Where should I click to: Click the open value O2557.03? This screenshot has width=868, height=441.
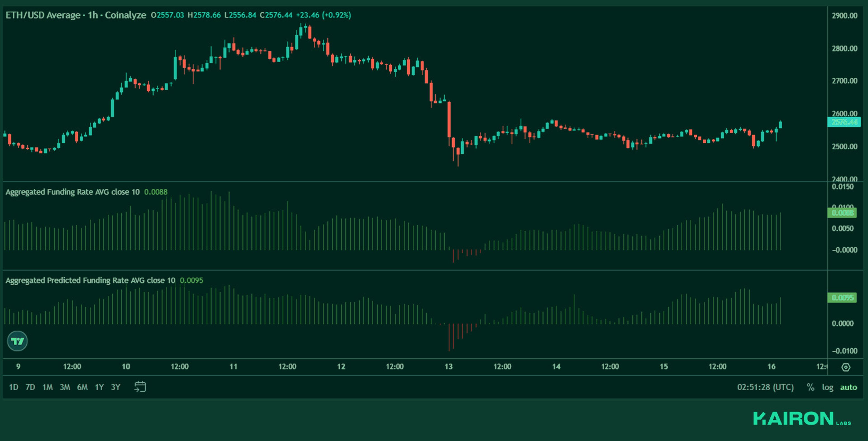tap(167, 15)
